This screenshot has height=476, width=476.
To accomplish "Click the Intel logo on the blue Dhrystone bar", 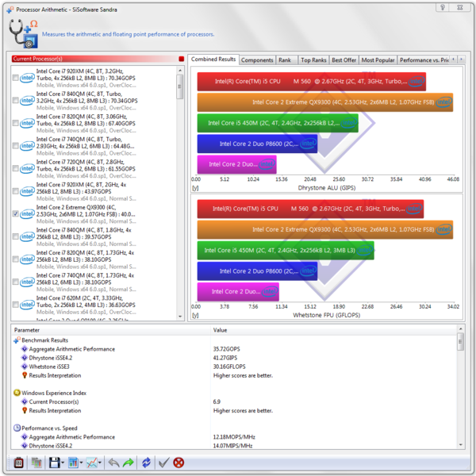I will click(308, 144).
